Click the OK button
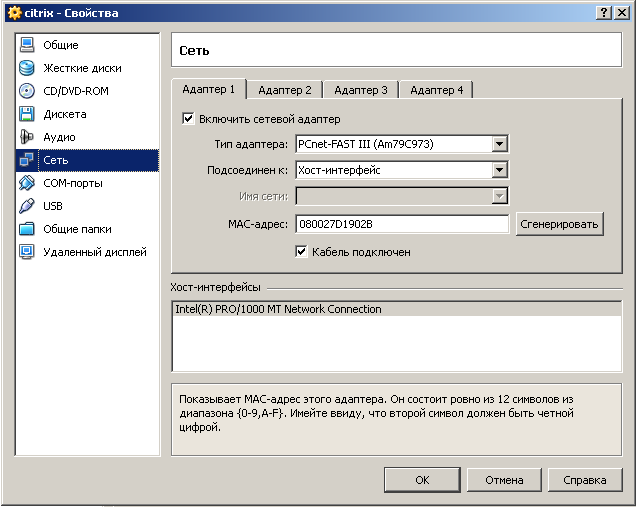Screen dimensions: 638x508 (422, 480)
